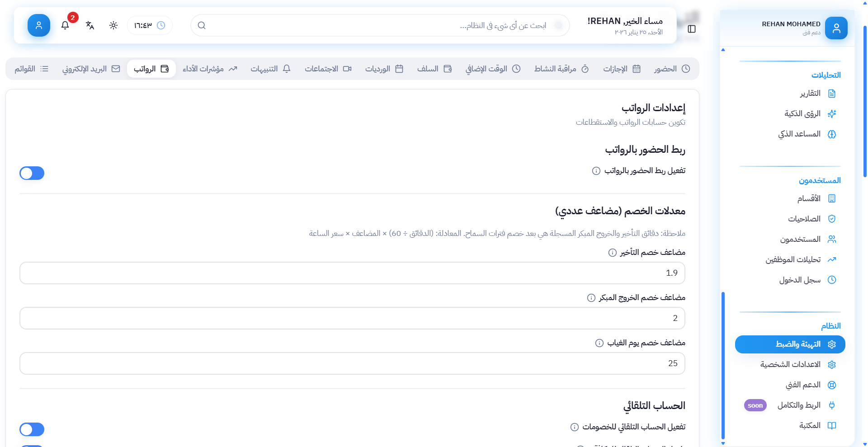Open the user profile avatar button
This screenshot has height=447, width=868.
[39, 25]
